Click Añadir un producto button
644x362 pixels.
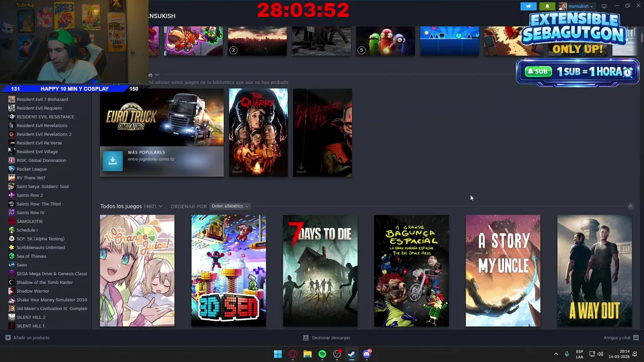[x=28, y=338]
